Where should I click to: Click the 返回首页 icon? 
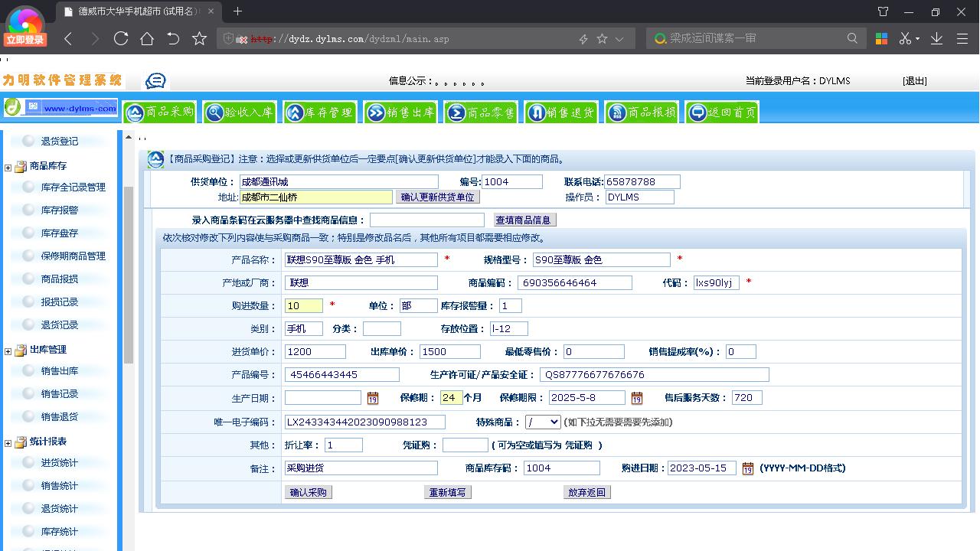point(720,111)
